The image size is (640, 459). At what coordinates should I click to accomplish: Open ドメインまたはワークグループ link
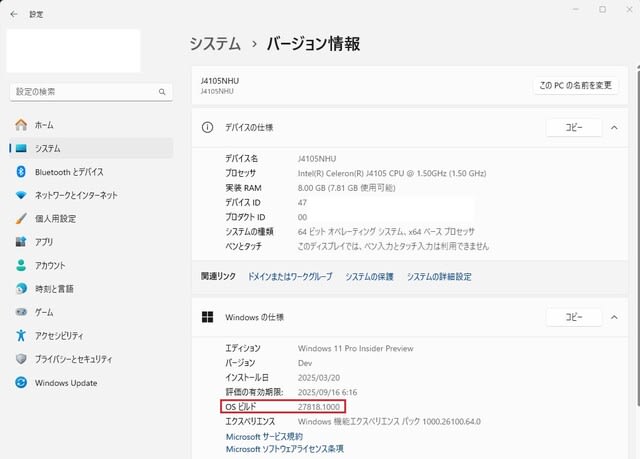[290, 277]
